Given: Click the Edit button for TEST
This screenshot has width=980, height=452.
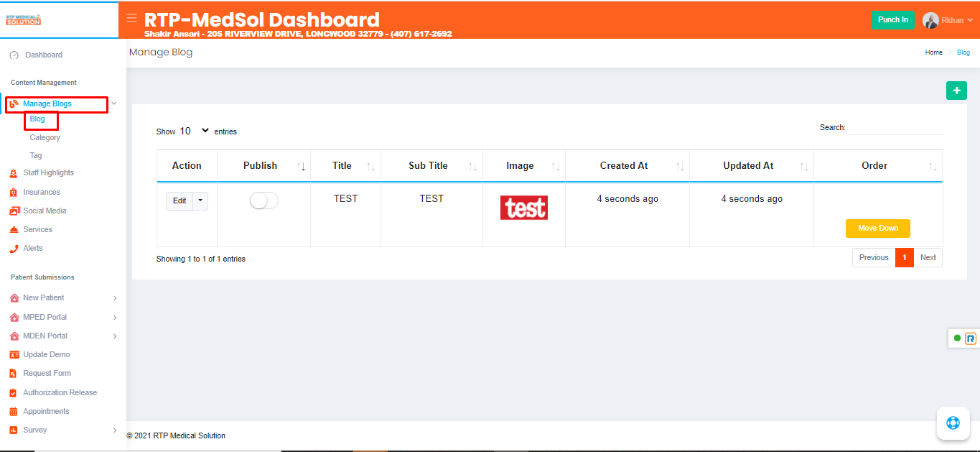Looking at the screenshot, I should 179,201.
